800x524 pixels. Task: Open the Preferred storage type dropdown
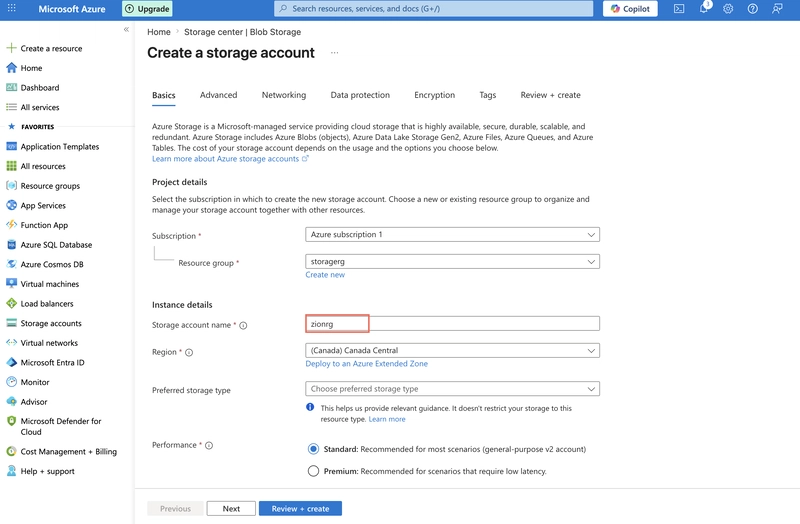[x=453, y=389]
